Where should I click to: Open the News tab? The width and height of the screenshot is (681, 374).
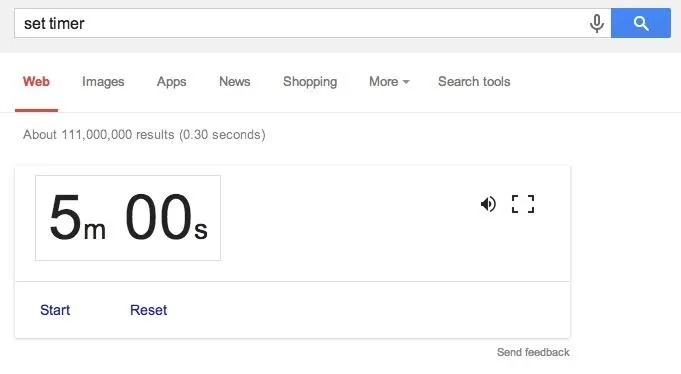click(x=235, y=82)
